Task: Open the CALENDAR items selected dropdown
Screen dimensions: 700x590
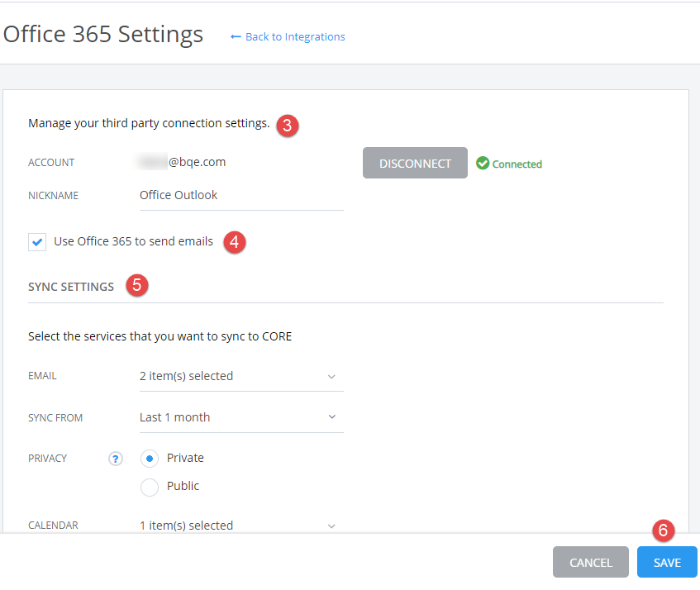Action: [241, 526]
